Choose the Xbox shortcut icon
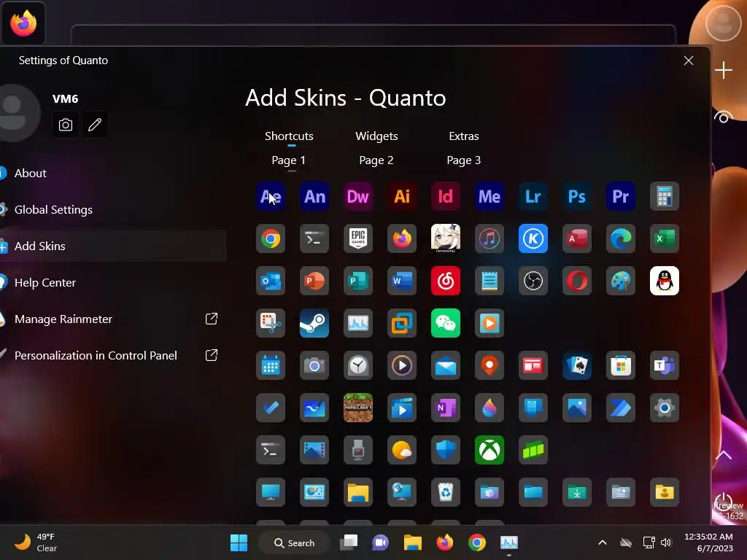The width and height of the screenshot is (747, 560). (x=489, y=450)
